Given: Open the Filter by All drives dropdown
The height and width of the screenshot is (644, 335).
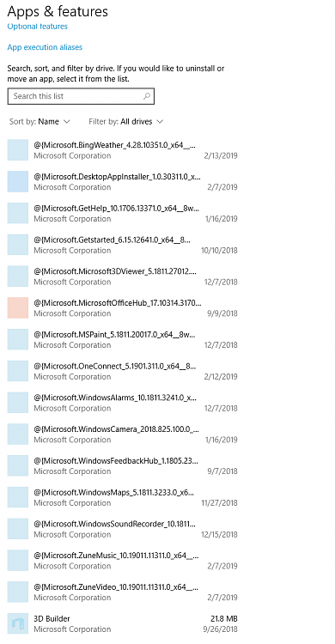Looking at the screenshot, I should tap(126, 122).
